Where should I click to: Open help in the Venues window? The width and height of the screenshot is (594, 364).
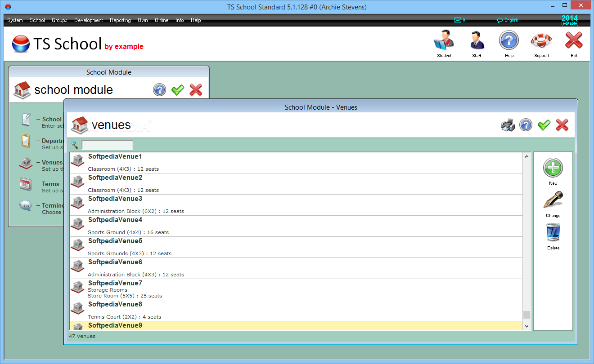click(x=526, y=125)
